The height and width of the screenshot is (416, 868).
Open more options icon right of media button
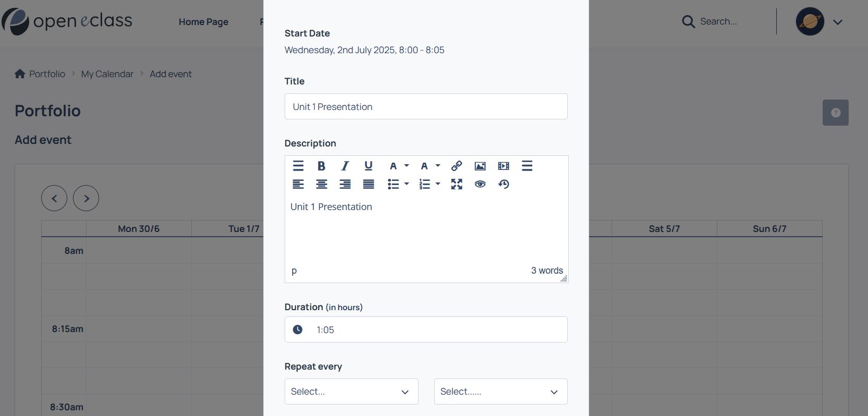click(x=527, y=166)
